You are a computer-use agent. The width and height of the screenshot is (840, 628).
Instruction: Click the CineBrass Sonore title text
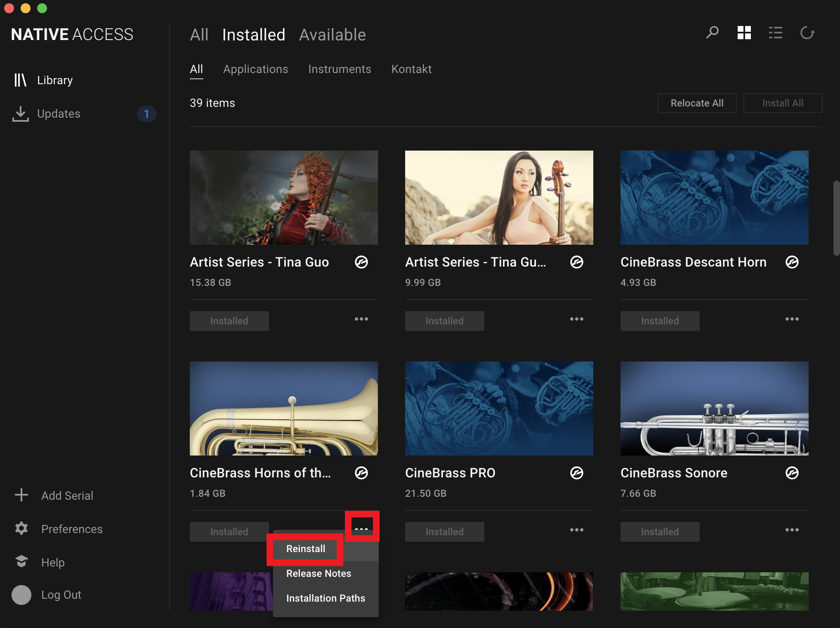(x=674, y=473)
